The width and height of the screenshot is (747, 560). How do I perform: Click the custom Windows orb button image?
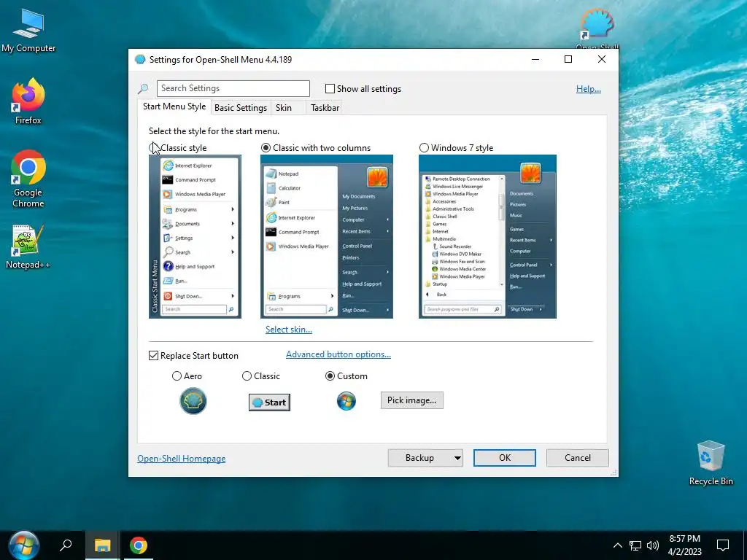click(347, 401)
